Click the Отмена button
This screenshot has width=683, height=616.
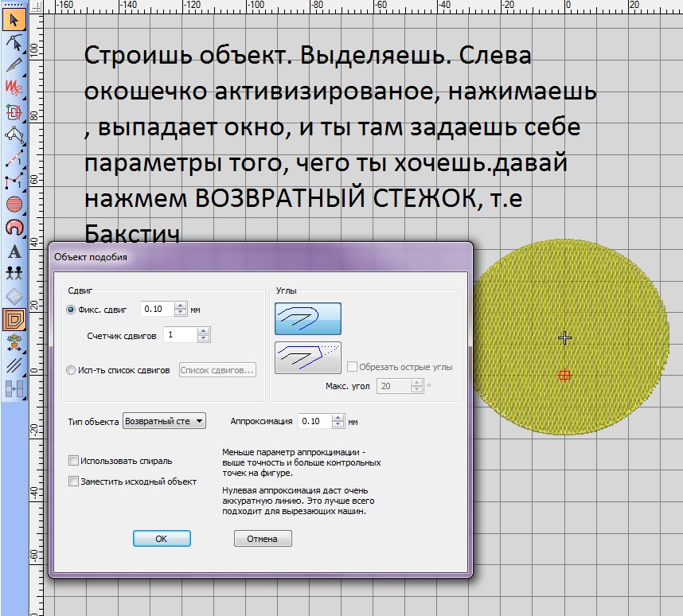pyautogui.click(x=263, y=539)
